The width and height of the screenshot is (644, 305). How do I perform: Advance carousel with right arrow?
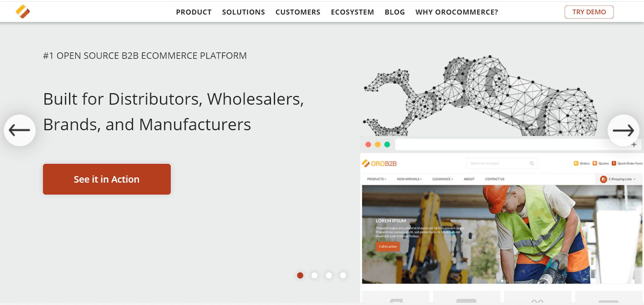623,130
